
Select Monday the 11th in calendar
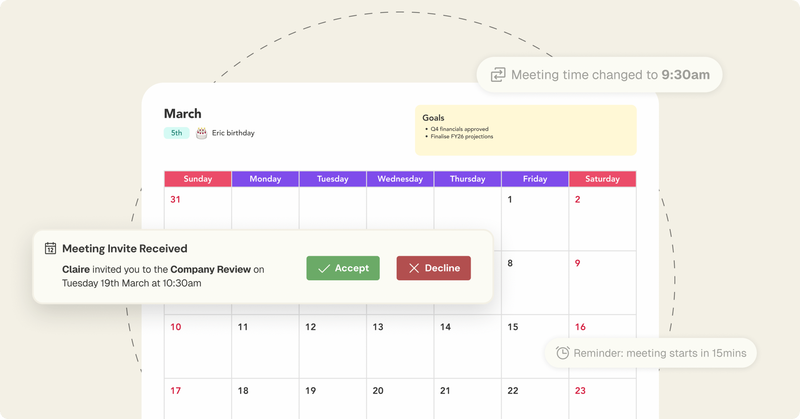click(265, 347)
